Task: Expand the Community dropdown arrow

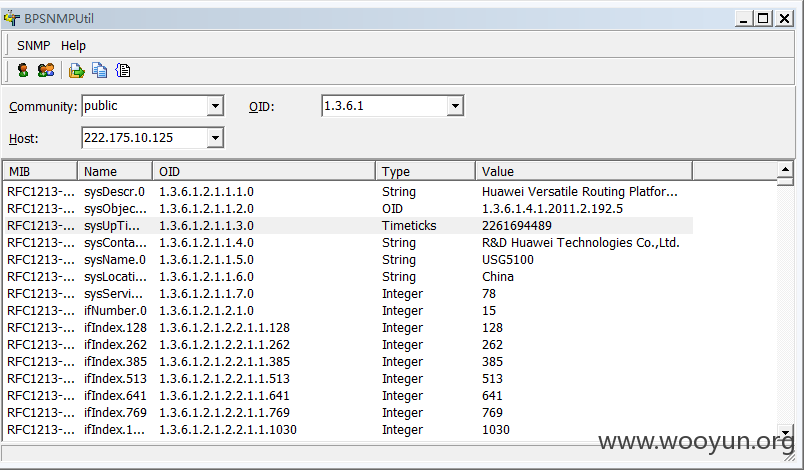Action: (x=215, y=106)
